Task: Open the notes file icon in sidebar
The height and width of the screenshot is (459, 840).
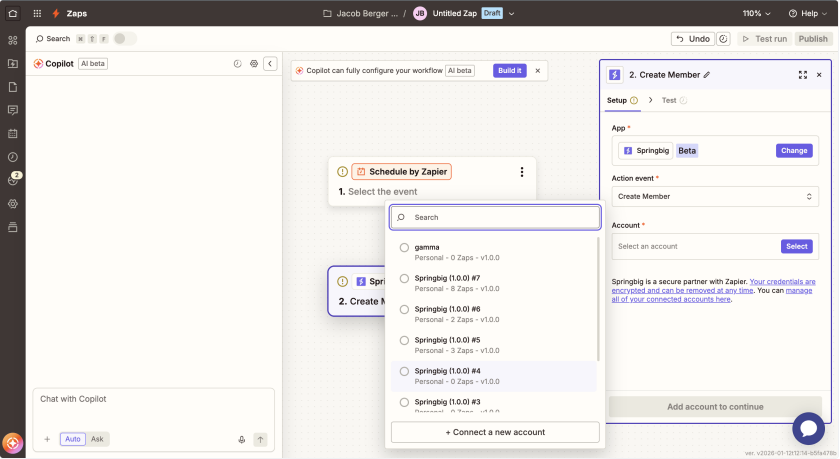Action: pos(13,87)
